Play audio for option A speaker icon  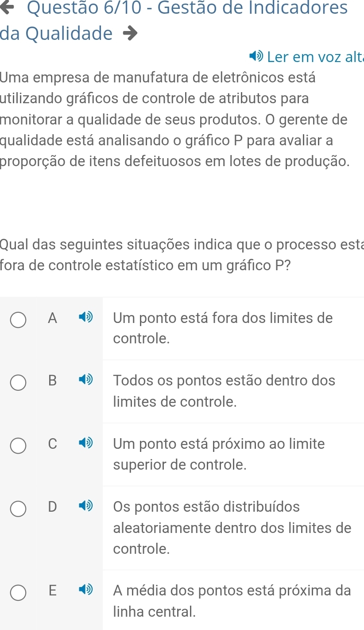point(85,318)
